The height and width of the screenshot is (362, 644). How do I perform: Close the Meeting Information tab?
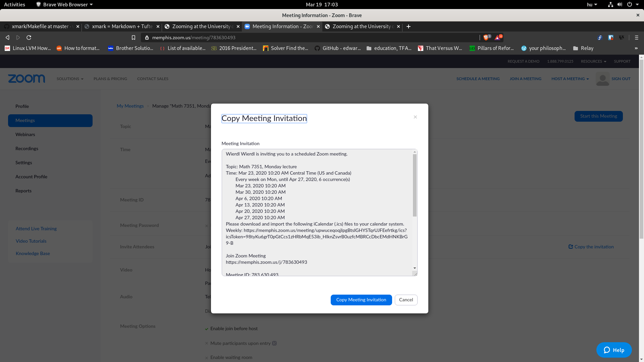318,26
